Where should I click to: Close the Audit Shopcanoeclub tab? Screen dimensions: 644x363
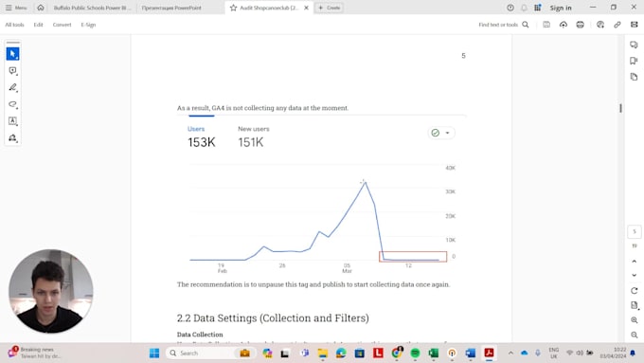(306, 8)
